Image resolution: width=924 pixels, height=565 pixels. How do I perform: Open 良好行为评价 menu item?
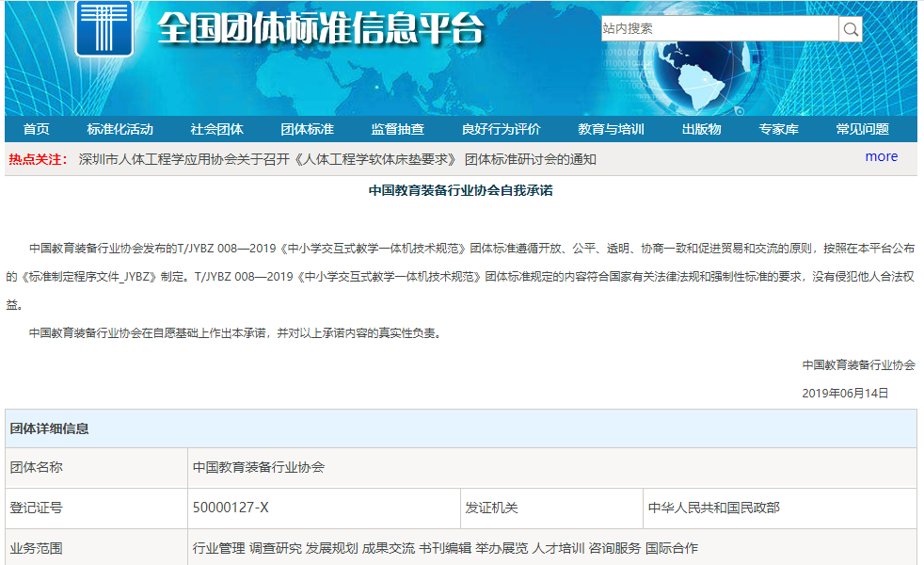[x=501, y=129]
